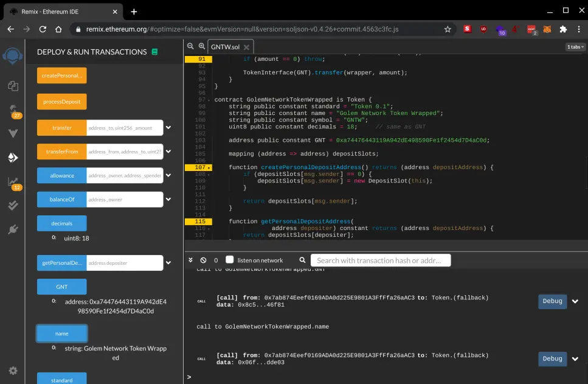Toggle the listen on network checkbox
The width and height of the screenshot is (588, 384).
pyautogui.click(x=229, y=259)
